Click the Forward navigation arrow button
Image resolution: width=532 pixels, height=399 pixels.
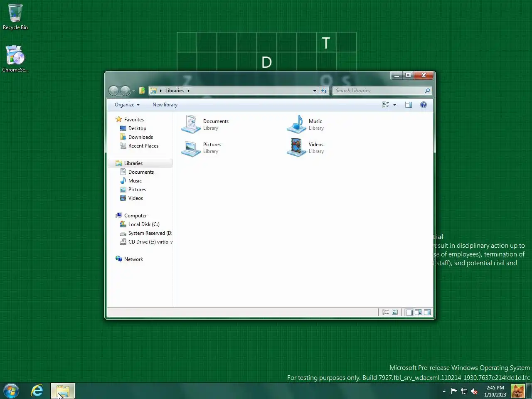coord(125,91)
